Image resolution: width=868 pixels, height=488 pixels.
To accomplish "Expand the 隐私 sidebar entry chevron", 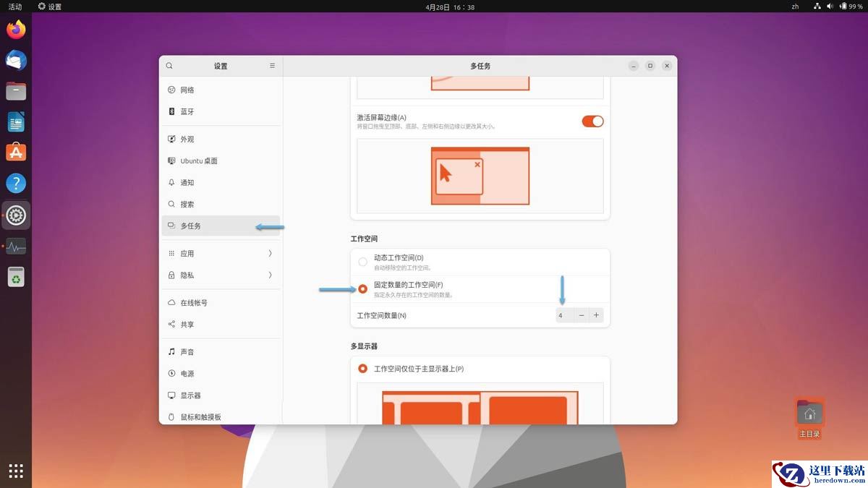I will click(x=270, y=275).
